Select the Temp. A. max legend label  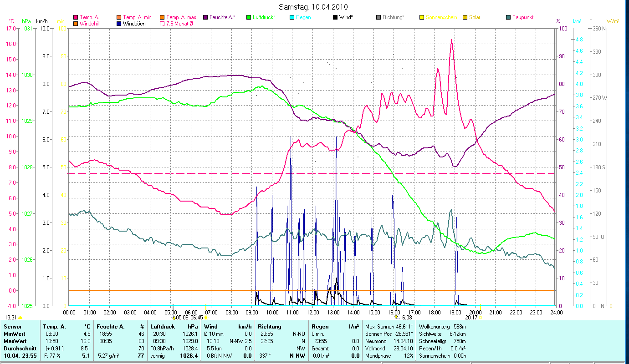[181, 17]
